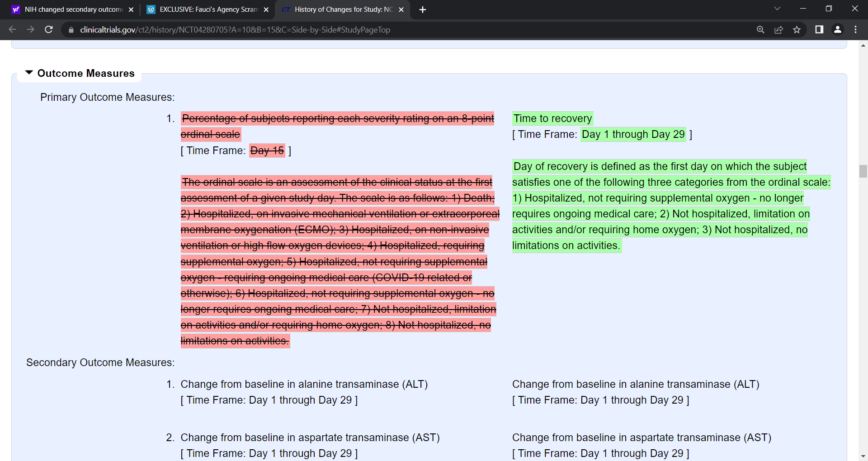868x461 pixels.
Task: Go forward to the next page
Action: coord(30,29)
